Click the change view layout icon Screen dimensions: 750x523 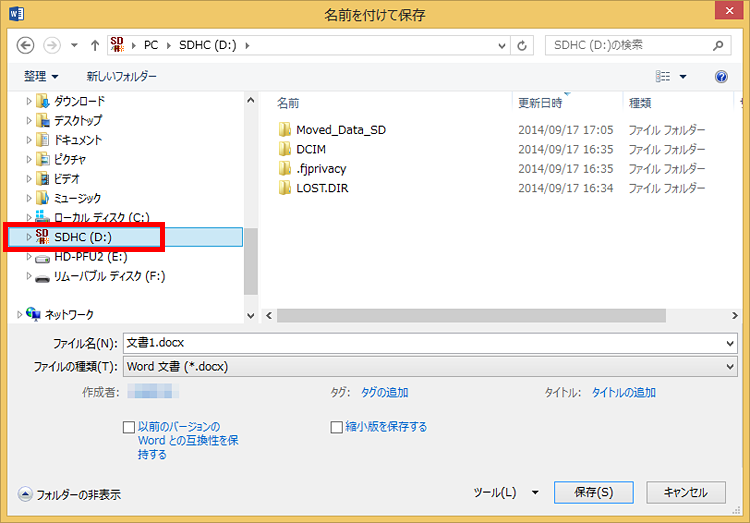pyautogui.click(x=662, y=77)
